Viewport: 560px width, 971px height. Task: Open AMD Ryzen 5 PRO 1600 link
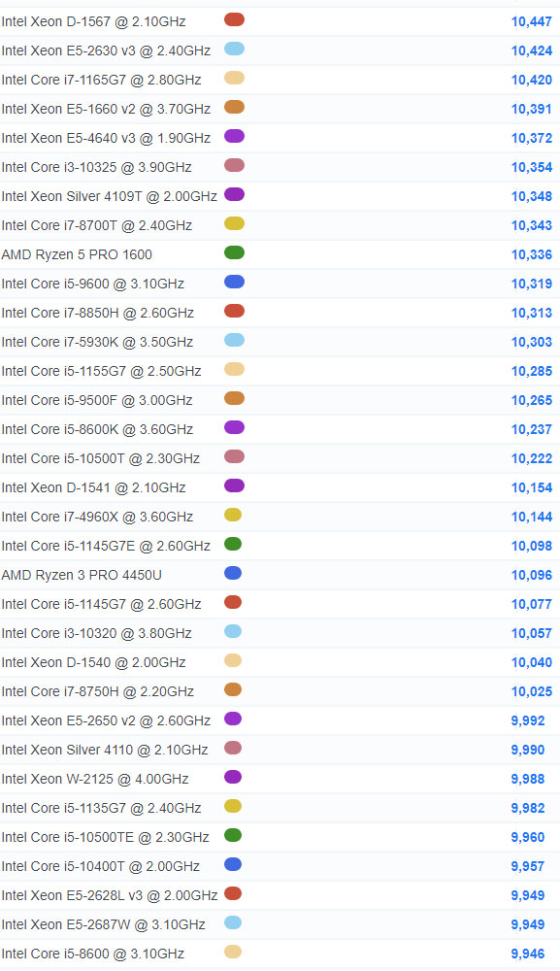click(77, 254)
